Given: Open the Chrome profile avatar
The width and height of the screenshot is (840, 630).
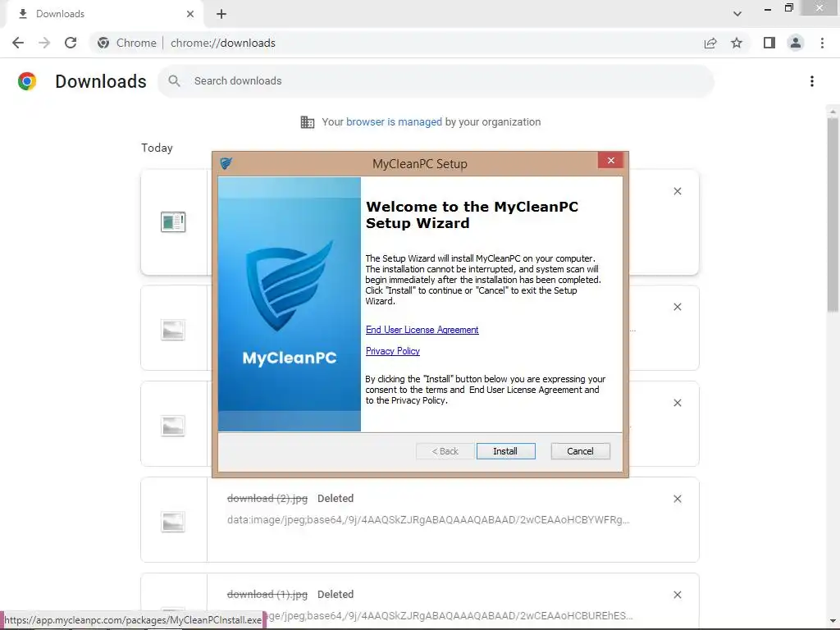Looking at the screenshot, I should click(796, 43).
